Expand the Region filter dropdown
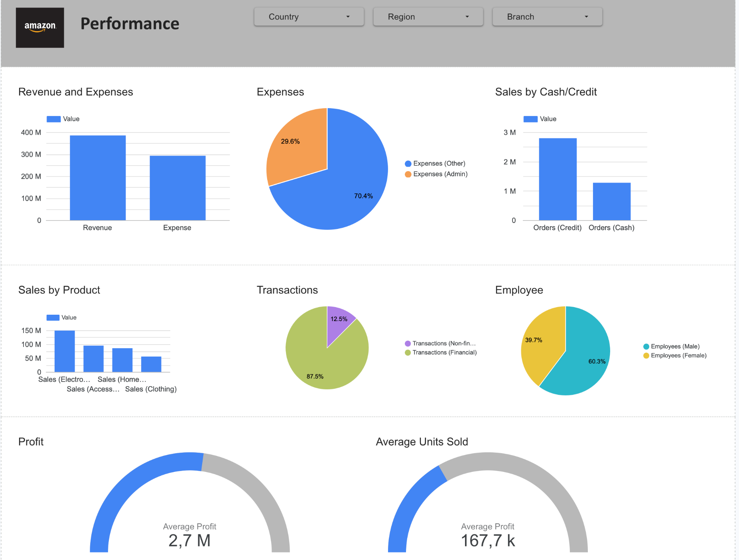Image resolution: width=739 pixels, height=560 pixels. [428, 17]
